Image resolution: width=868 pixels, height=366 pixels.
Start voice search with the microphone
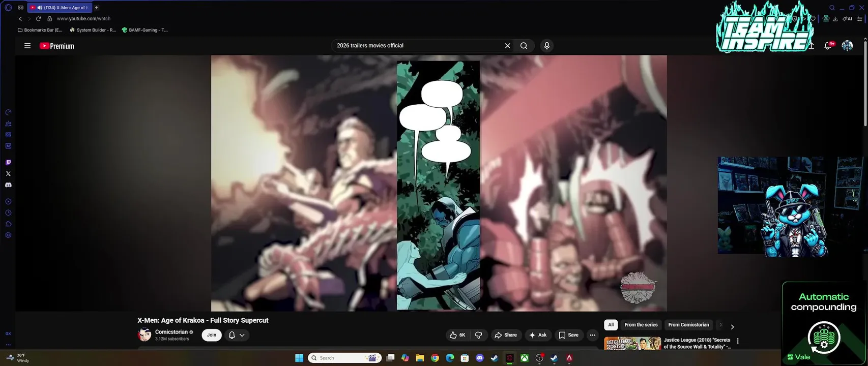(546, 46)
